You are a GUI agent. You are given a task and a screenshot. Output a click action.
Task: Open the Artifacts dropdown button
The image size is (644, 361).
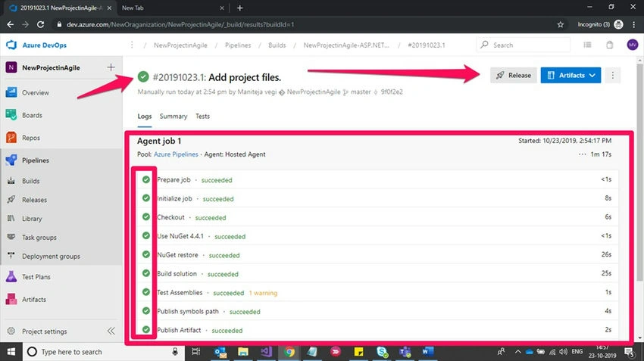tap(571, 75)
